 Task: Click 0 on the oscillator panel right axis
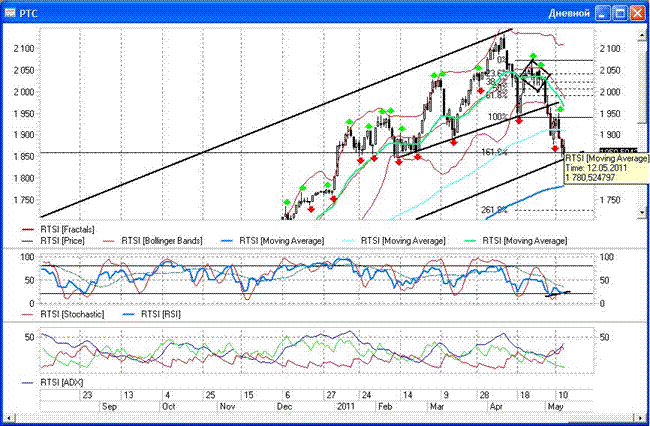pos(603,303)
